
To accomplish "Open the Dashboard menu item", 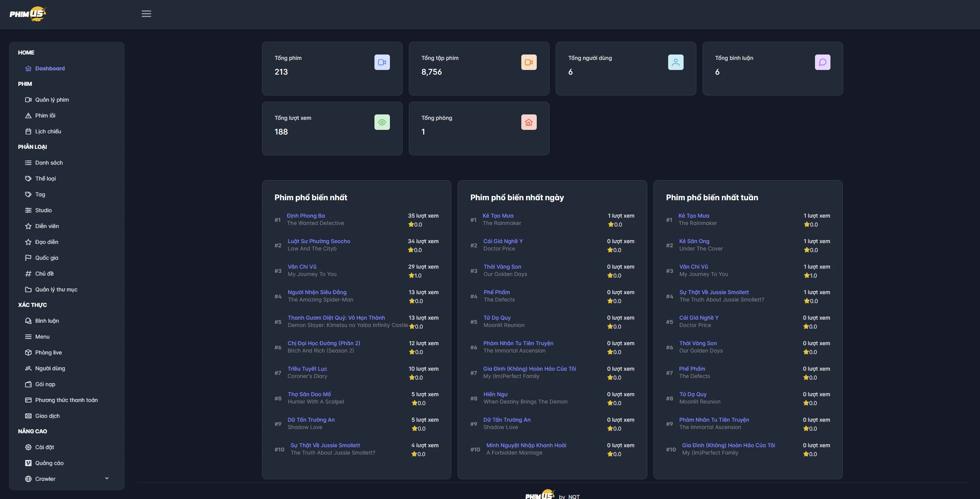I will point(50,68).
